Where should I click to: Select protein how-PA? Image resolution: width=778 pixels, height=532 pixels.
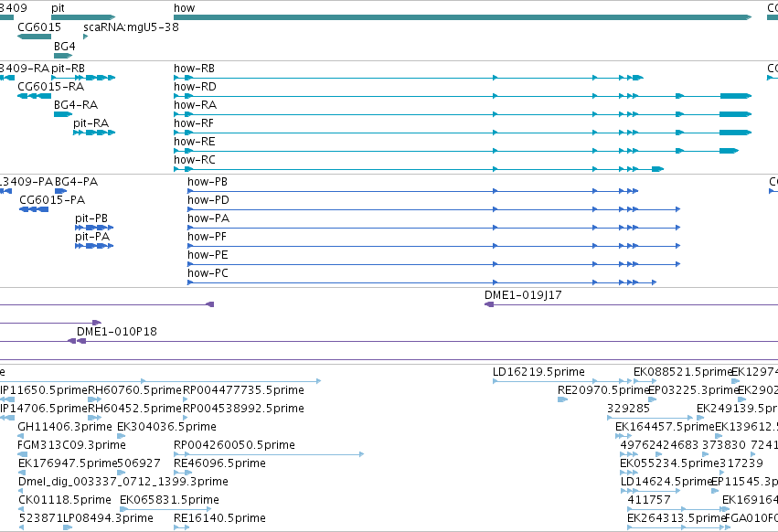tap(433, 228)
